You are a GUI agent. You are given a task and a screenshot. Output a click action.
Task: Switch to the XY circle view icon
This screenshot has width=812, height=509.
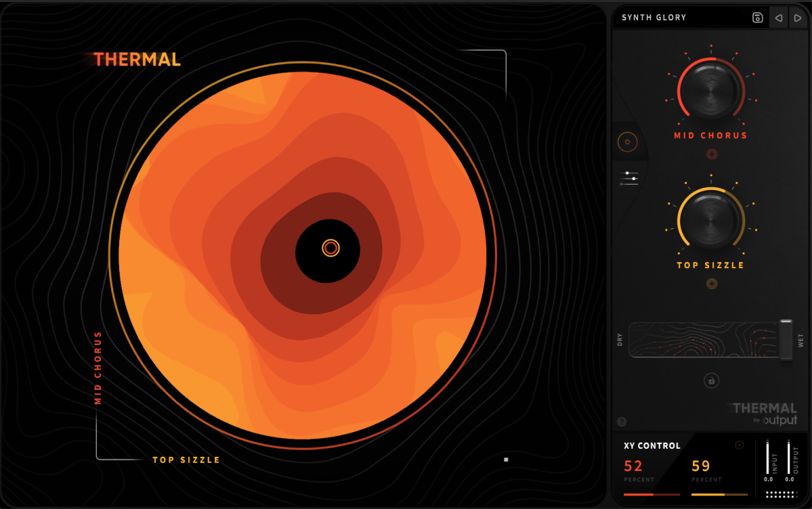[x=628, y=142]
